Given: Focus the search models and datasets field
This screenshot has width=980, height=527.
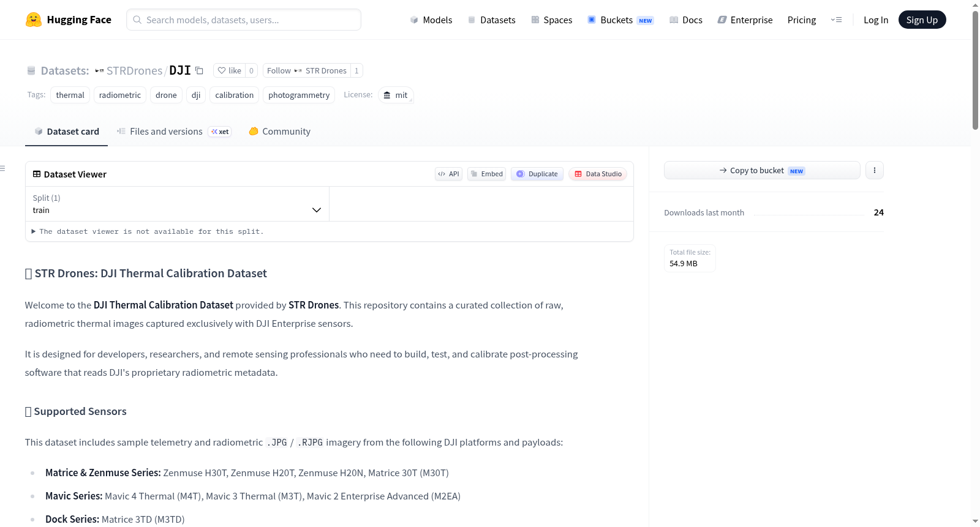Looking at the screenshot, I should tap(244, 20).
